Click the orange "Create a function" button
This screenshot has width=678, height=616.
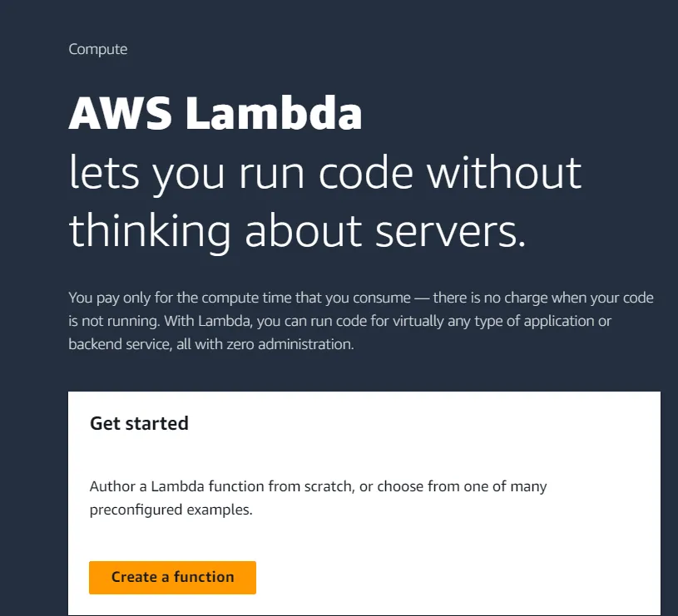pos(172,577)
